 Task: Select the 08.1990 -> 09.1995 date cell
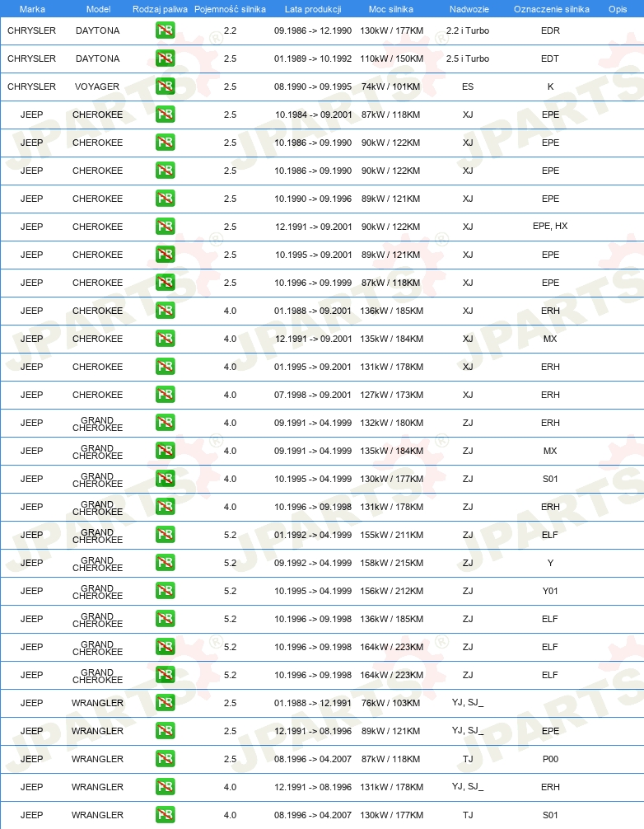(313, 87)
